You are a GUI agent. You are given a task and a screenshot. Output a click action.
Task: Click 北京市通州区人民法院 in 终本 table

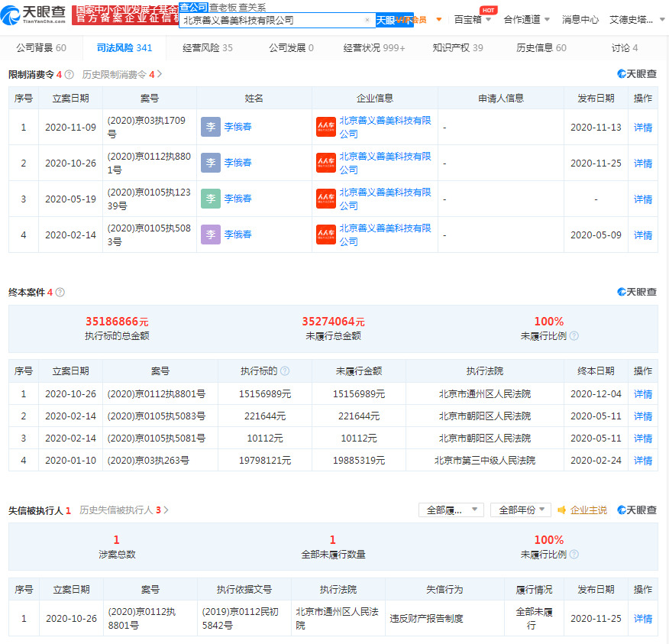pos(485,394)
